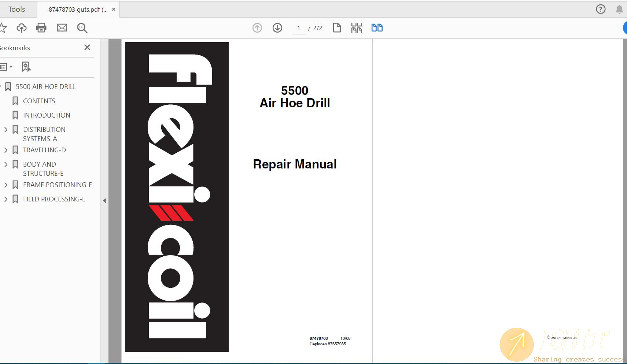
Task: Click the upload to cloud icon
Action: tap(22, 28)
